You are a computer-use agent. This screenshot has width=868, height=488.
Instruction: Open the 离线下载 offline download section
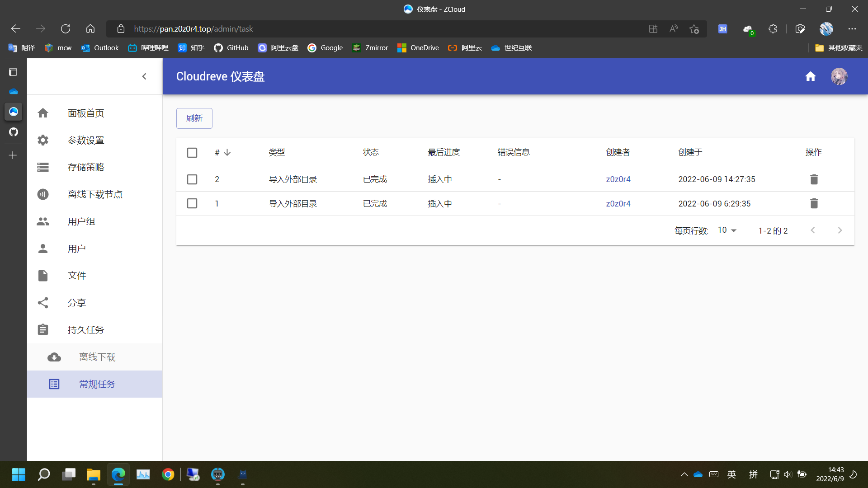tap(97, 357)
